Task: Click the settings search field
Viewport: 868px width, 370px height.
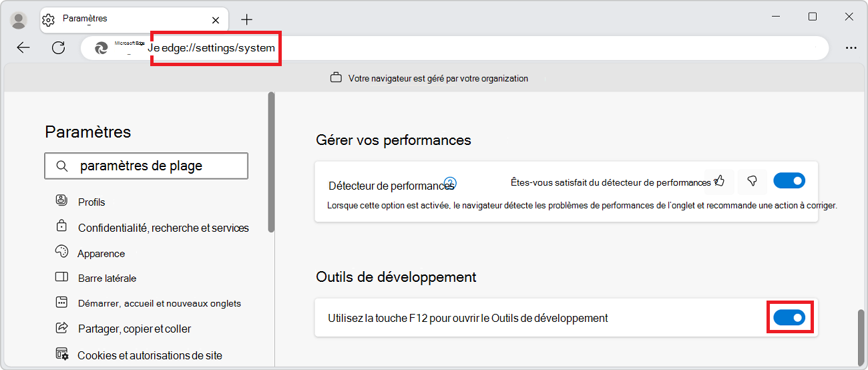Action: pos(146,166)
